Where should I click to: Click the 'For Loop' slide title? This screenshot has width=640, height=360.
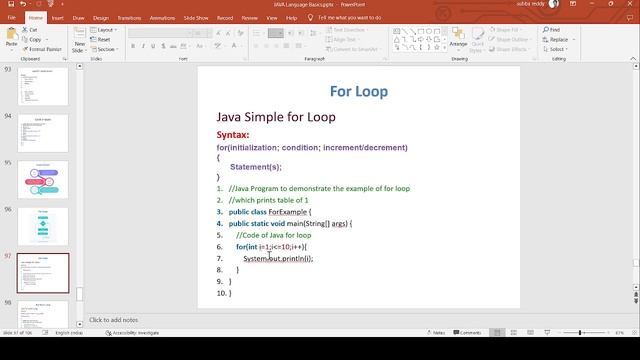[x=359, y=91]
